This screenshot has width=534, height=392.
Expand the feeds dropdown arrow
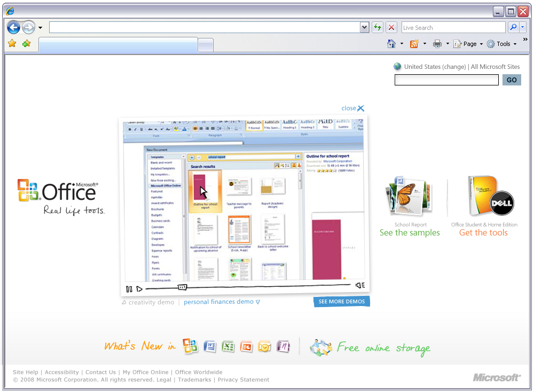pos(425,44)
